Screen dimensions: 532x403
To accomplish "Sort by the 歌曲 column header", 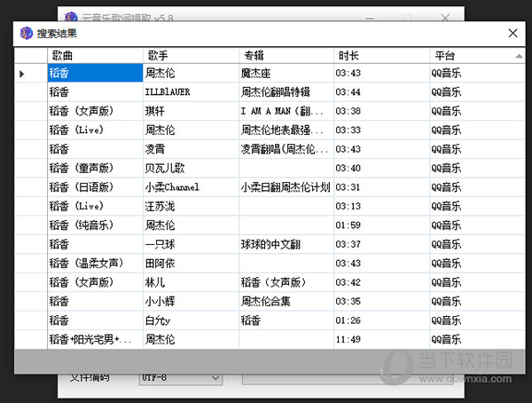I will click(x=95, y=55).
